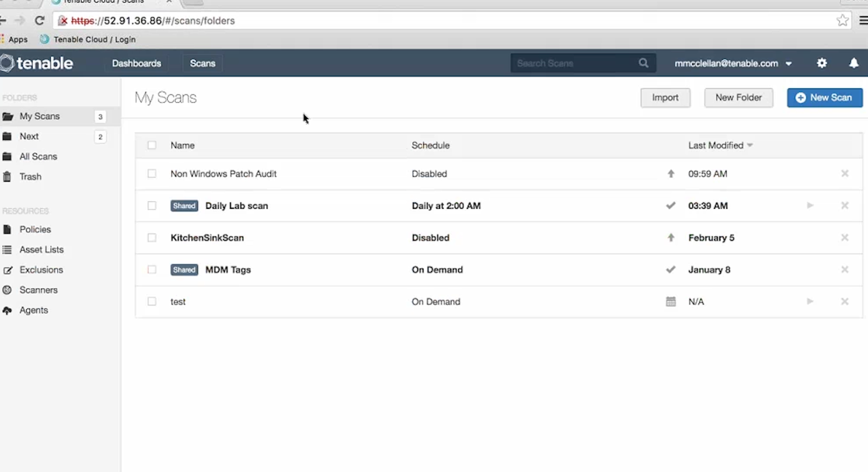Click the calendar icon on test row
868x472 pixels.
[x=670, y=301]
